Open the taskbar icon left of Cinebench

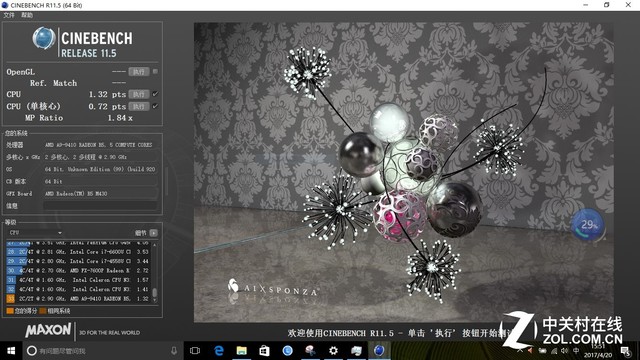[356, 351]
